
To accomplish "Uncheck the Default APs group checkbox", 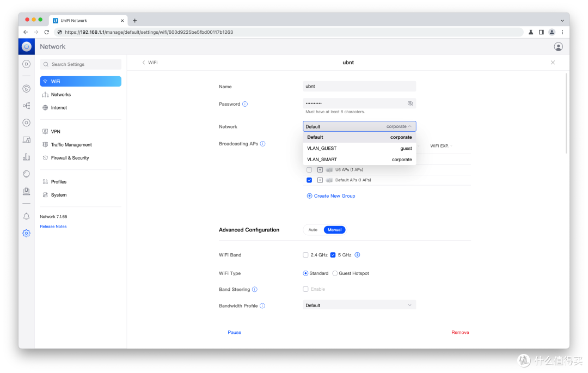I will point(309,180).
